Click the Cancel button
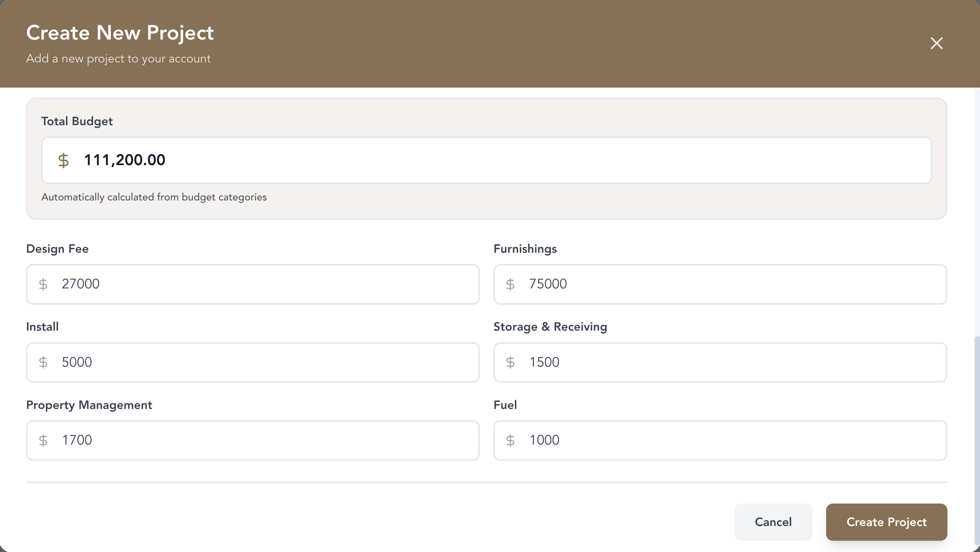Viewport: 980px width, 552px height. click(773, 522)
